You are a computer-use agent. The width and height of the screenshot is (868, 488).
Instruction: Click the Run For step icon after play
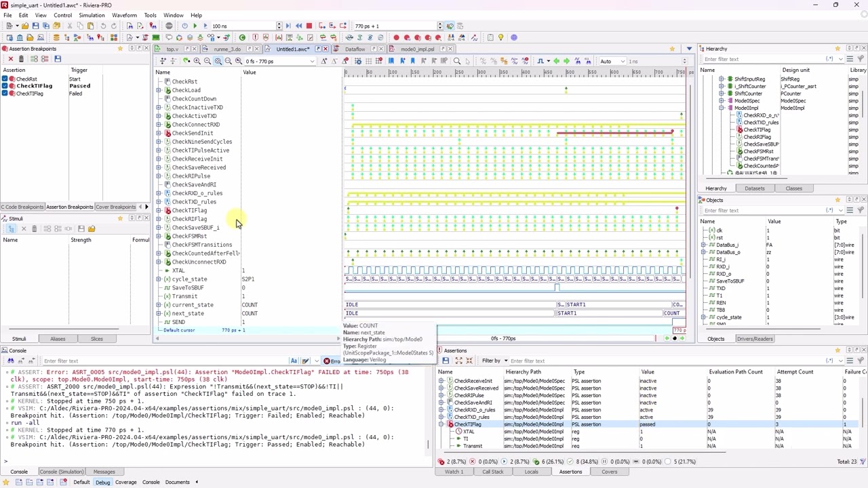click(x=205, y=26)
